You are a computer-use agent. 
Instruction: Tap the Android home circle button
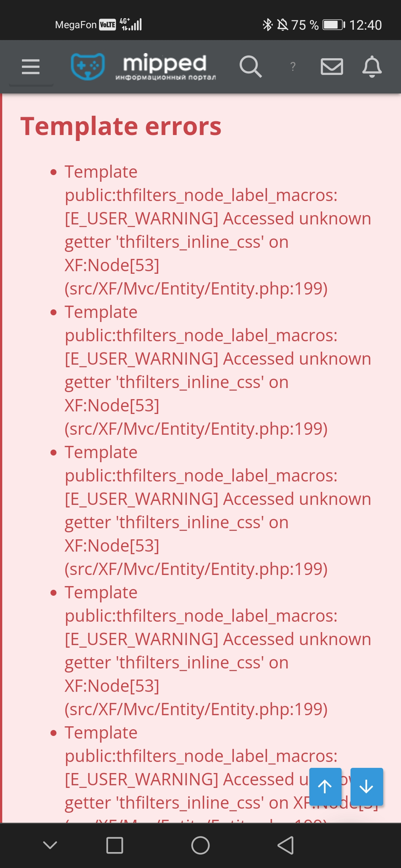200,845
